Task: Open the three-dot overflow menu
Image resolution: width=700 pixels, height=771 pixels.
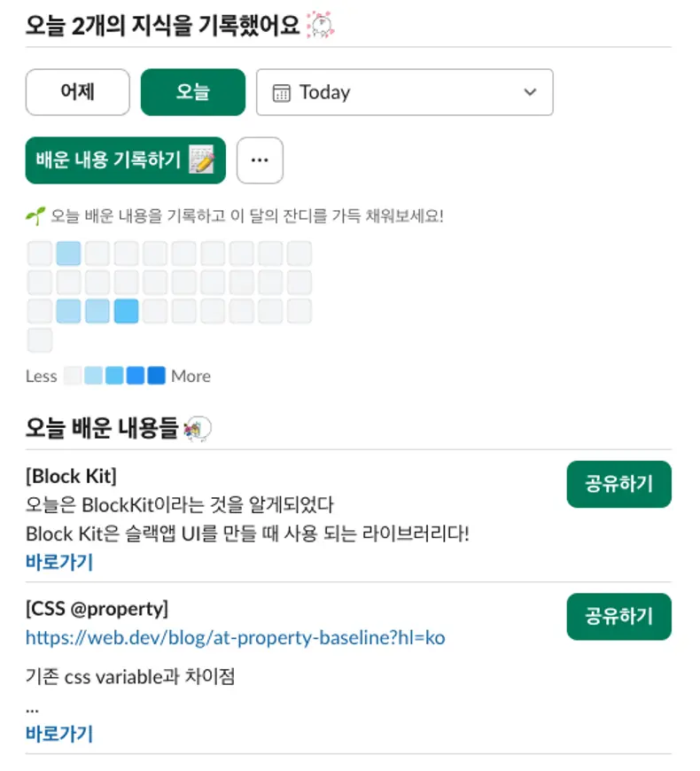Action: point(260,160)
